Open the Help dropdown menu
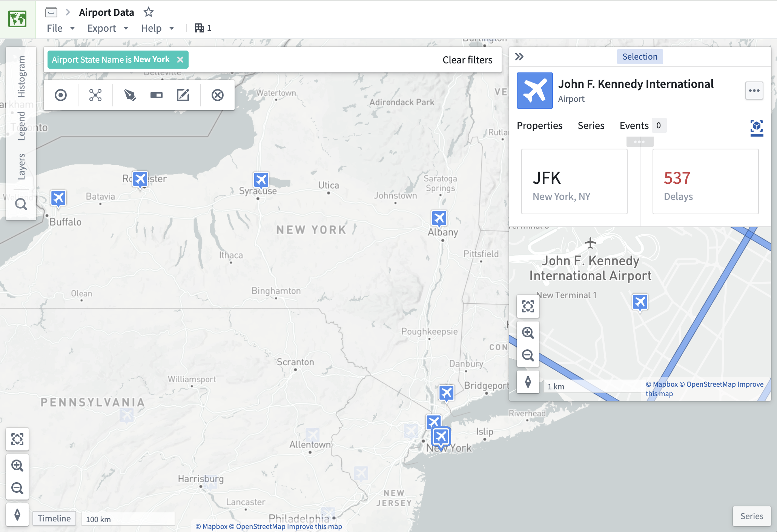777x532 pixels. click(157, 28)
